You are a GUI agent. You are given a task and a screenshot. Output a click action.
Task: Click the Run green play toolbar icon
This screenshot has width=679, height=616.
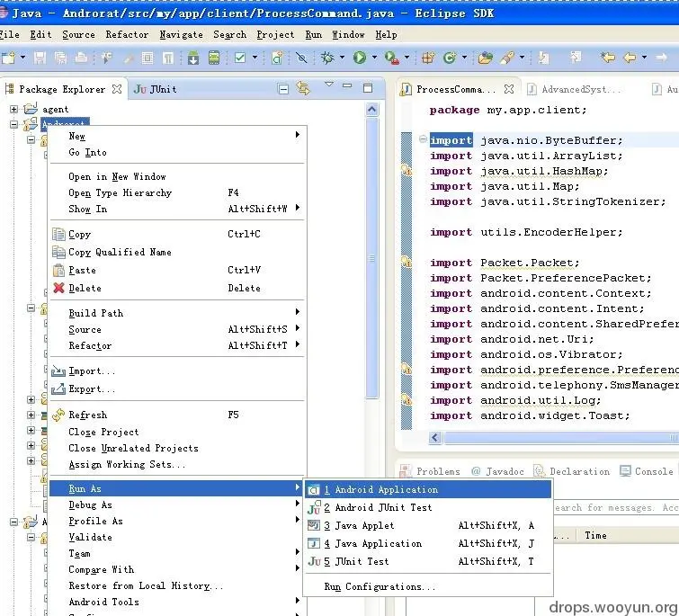coord(359,58)
